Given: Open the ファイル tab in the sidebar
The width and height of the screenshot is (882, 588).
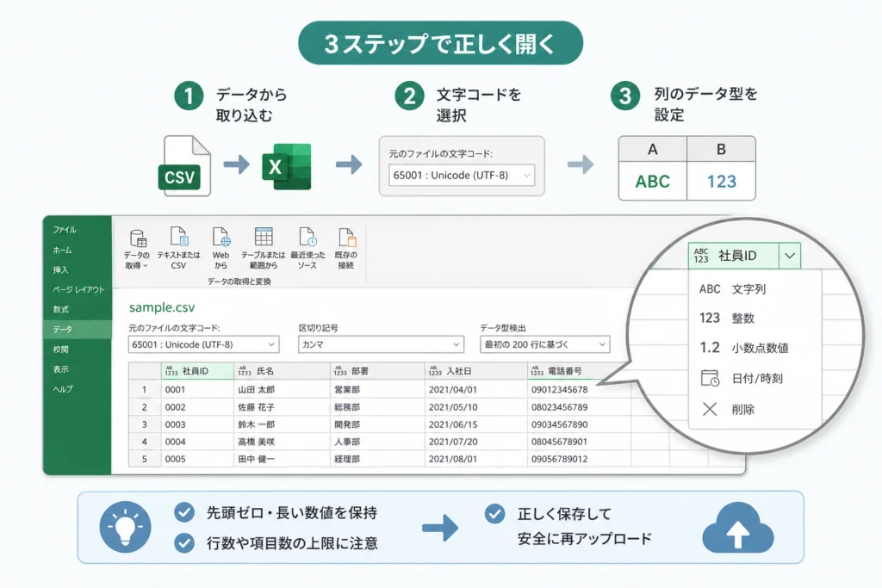Looking at the screenshot, I should pos(65,229).
